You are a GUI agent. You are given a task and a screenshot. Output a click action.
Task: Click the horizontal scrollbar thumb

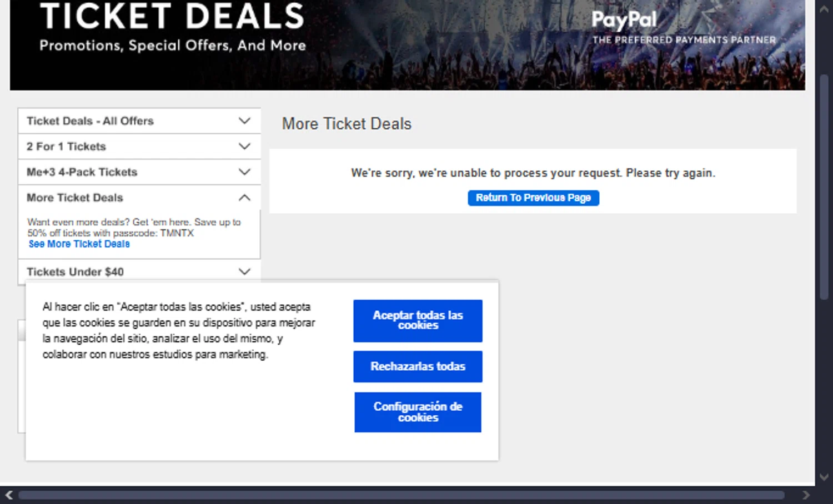(x=400, y=495)
